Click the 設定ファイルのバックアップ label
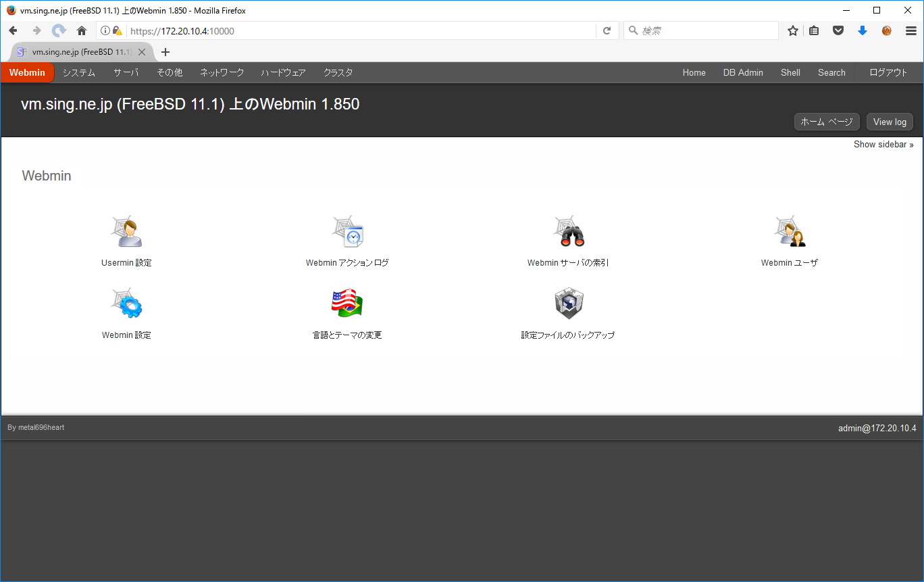Viewport: 924px width, 582px height. 568,335
